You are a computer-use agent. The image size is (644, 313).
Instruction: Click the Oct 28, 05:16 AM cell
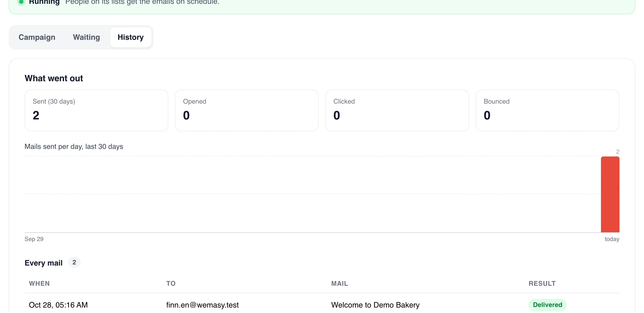coord(58,305)
